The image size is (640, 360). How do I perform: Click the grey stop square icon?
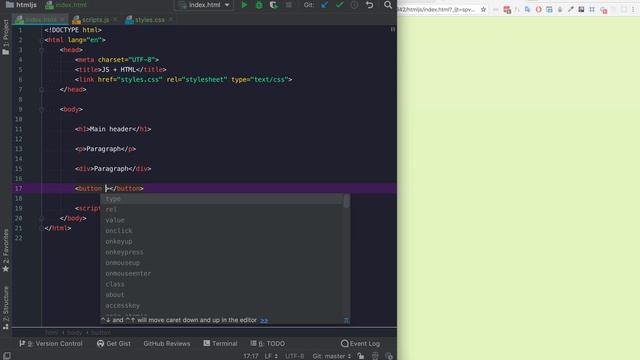pyautogui.click(x=289, y=5)
